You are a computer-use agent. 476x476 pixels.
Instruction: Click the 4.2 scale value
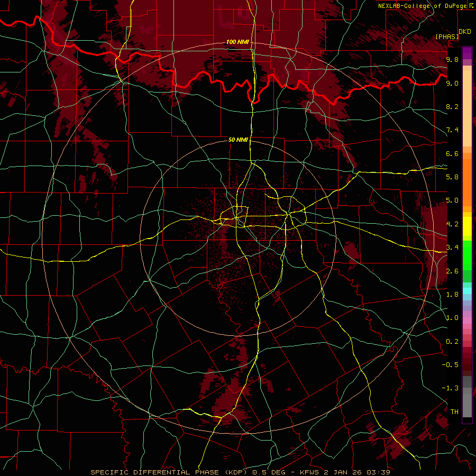(452, 224)
